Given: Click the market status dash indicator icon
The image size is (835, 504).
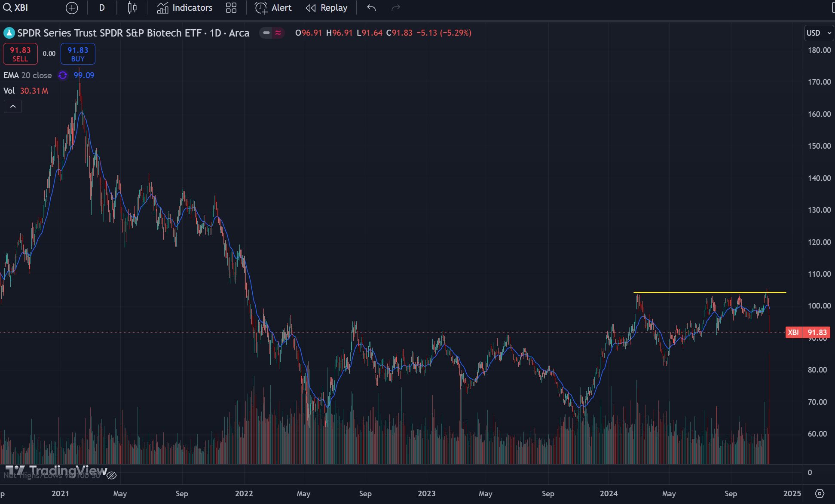Looking at the screenshot, I should (x=266, y=33).
